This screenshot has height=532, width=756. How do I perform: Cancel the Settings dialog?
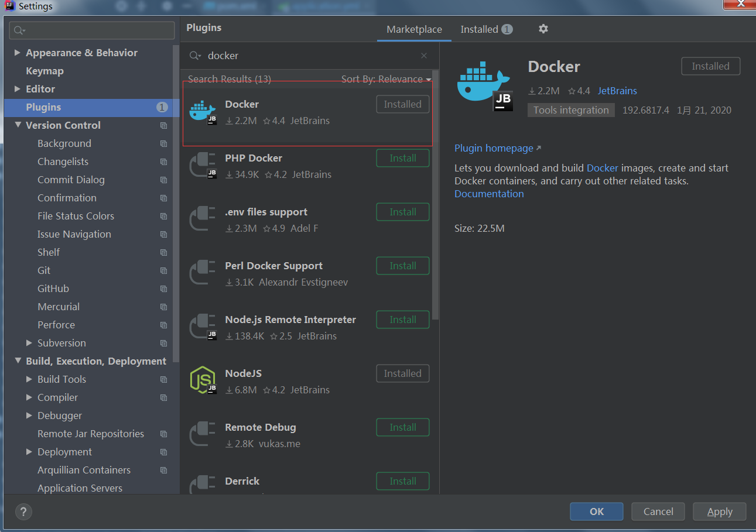click(x=658, y=512)
